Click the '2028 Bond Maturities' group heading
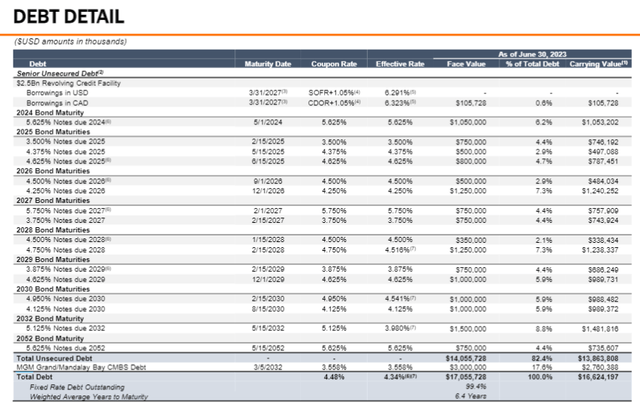640x402 pixels. point(53,230)
